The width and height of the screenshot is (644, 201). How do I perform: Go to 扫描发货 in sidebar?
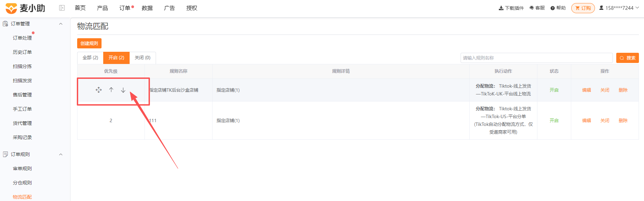[22, 81]
